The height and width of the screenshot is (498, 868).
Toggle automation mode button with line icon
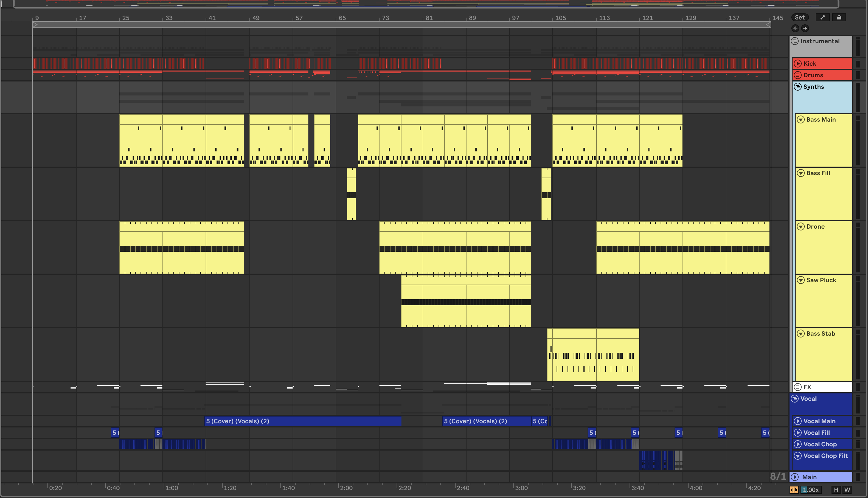point(822,17)
